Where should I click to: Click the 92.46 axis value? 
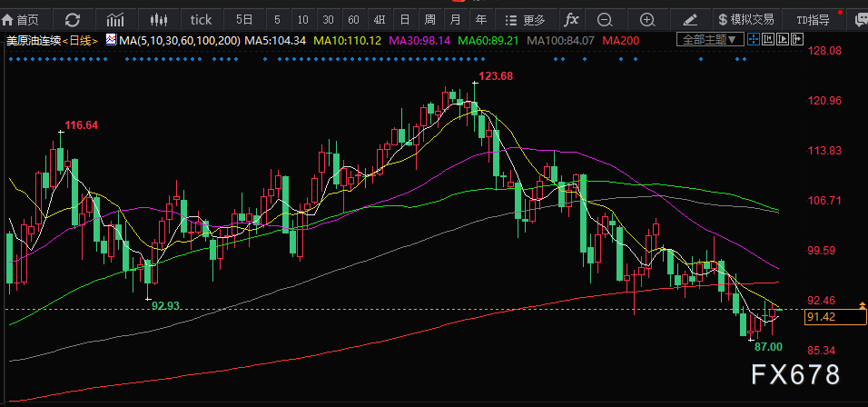(x=822, y=300)
